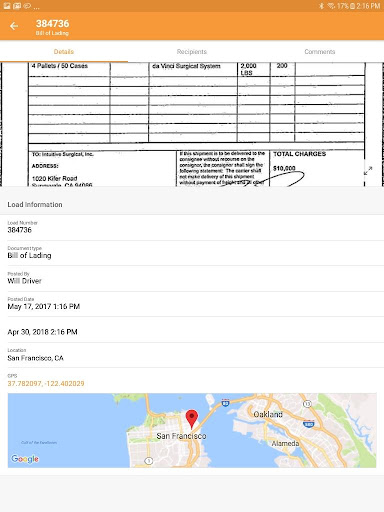Viewport: 384px width, 512px height.
Task: Select the Details tab
Action: coord(64,52)
